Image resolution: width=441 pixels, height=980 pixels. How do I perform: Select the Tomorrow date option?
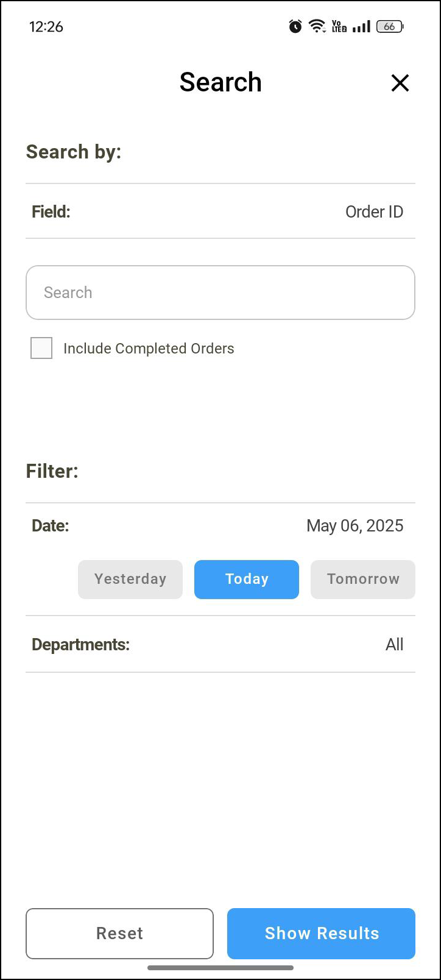click(363, 579)
